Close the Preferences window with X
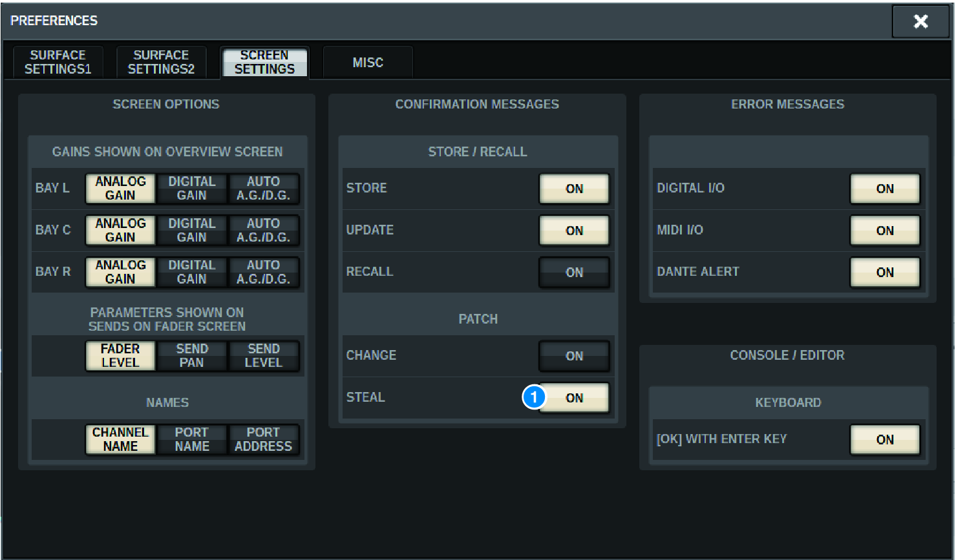956x560 pixels. tap(920, 21)
